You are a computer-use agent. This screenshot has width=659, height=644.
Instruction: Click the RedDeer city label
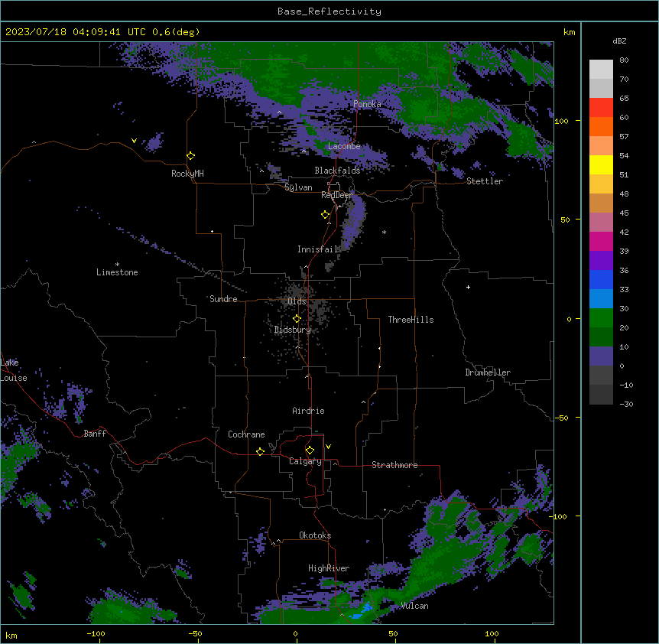(x=336, y=195)
